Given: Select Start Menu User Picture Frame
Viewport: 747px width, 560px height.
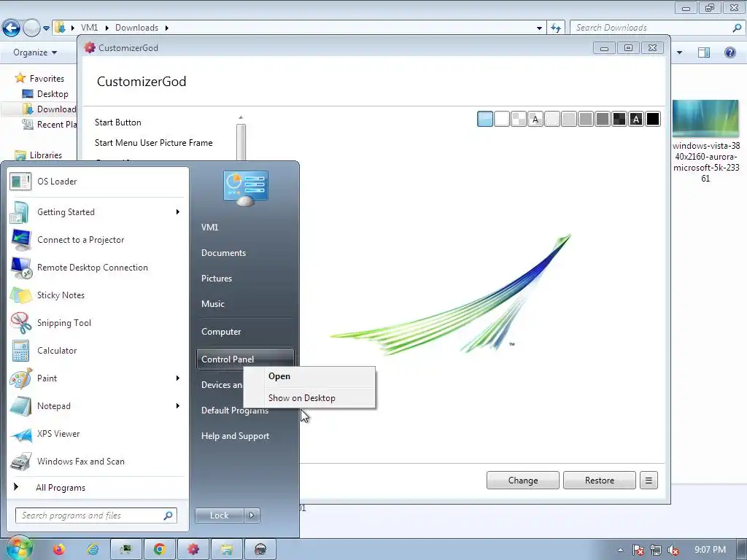Looking at the screenshot, I should [153, 143].
